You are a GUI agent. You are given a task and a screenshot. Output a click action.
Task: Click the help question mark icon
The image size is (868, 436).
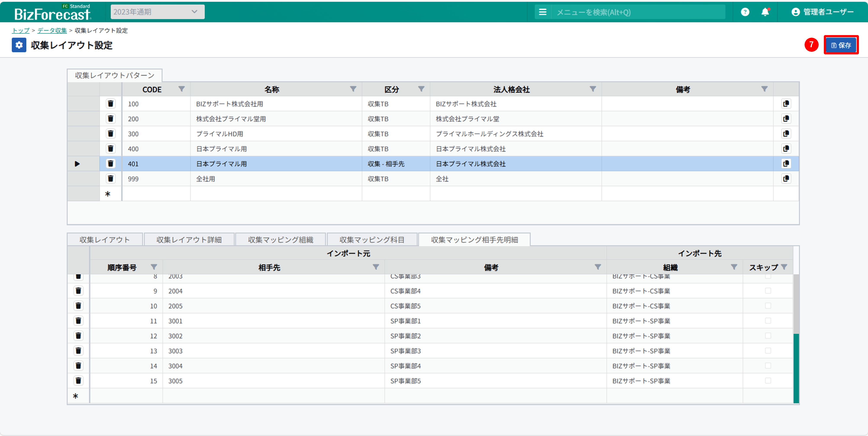745,12
